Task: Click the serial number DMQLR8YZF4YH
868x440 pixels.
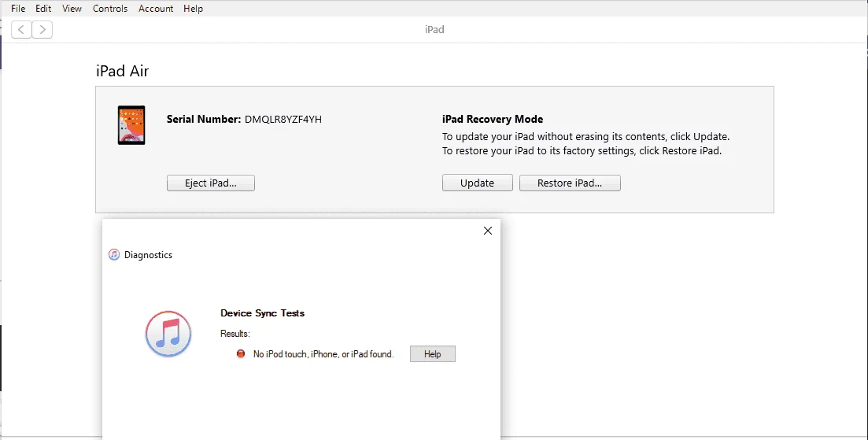Action: click(x=283, y=119)
